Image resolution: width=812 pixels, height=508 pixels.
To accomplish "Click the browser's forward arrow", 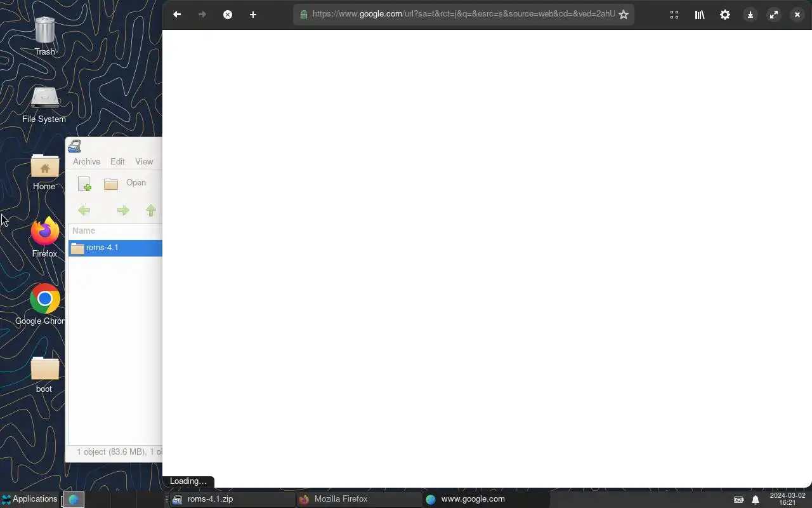I will tap(202, 15).
